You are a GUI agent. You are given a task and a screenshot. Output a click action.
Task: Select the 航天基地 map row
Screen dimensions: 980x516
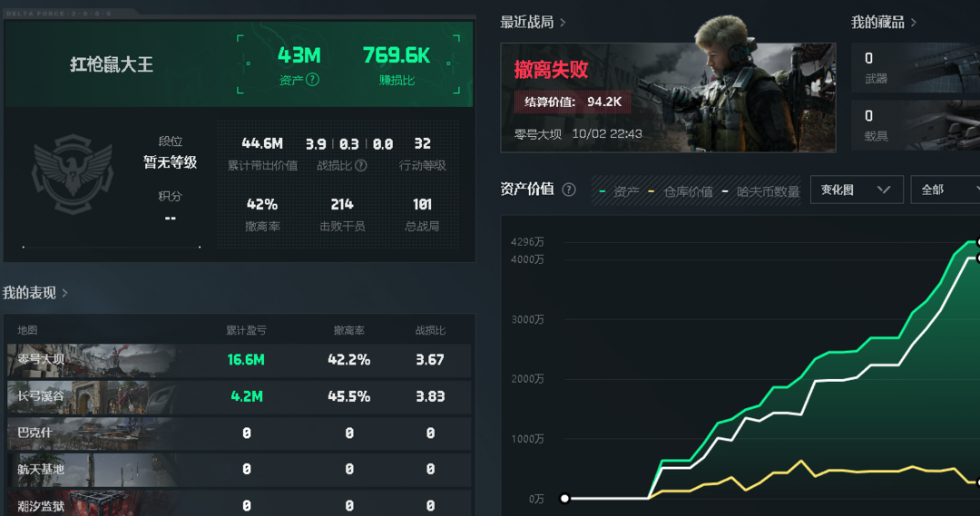(x=238, y=470)
